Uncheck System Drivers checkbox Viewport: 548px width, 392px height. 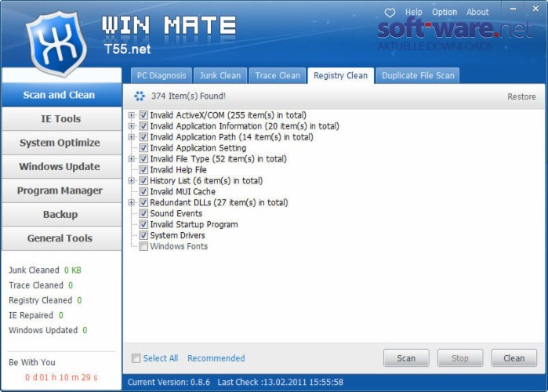coord(143,235)
